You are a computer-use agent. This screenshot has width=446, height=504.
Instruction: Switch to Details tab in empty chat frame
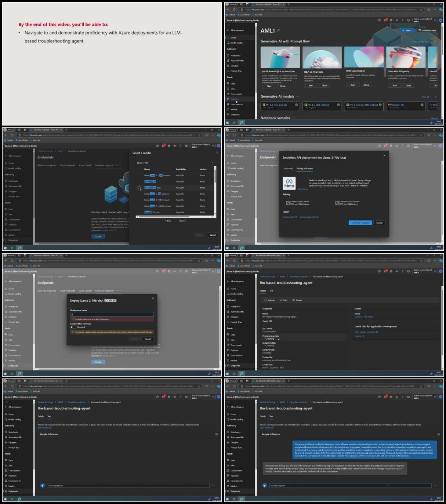point(41,416)
